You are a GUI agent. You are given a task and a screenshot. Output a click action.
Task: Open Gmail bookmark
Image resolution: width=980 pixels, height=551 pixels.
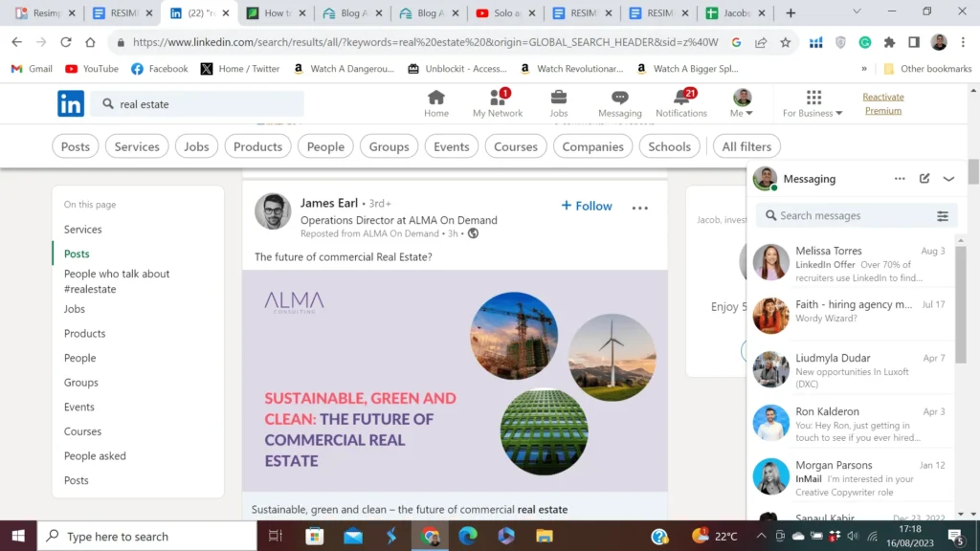(x=32, y=69)
